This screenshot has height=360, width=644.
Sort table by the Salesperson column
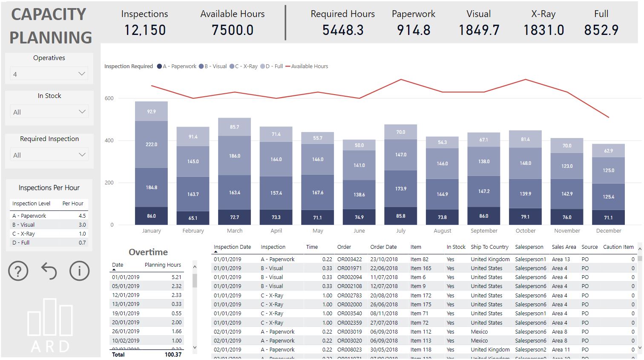tap(529, 247)
